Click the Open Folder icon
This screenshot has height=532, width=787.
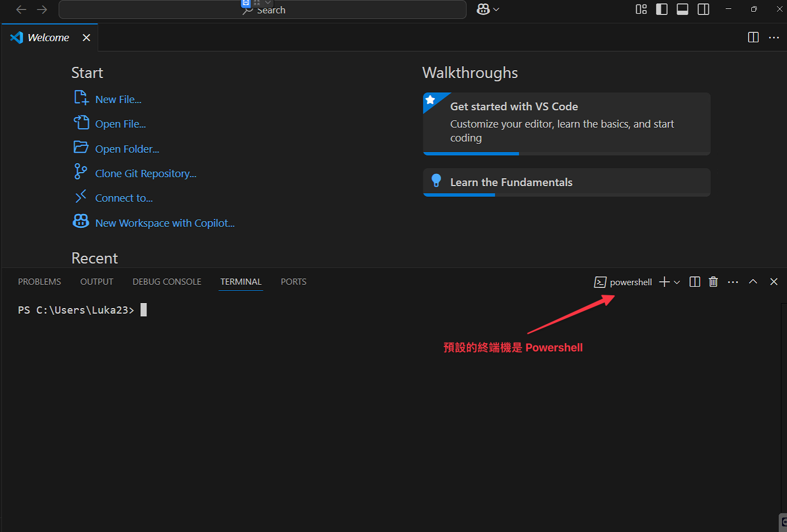coord(81,147)
